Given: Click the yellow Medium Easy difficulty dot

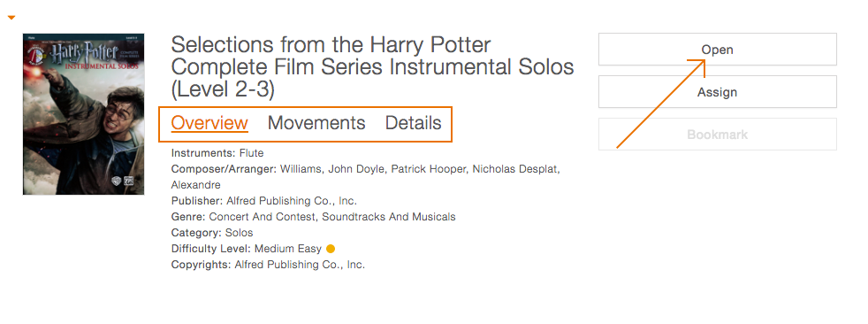Looking at the screenshot, I should (331, 249).
